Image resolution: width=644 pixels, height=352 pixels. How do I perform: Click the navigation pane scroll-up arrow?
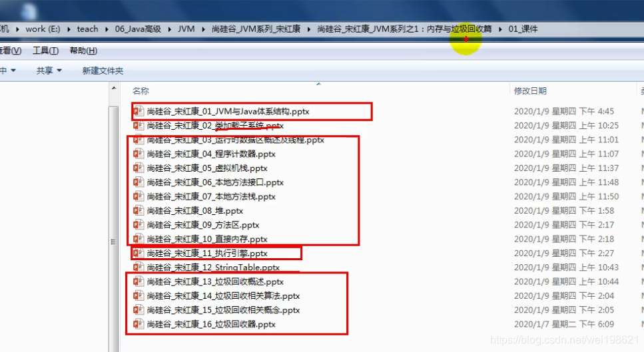click(x=114, y=88)
